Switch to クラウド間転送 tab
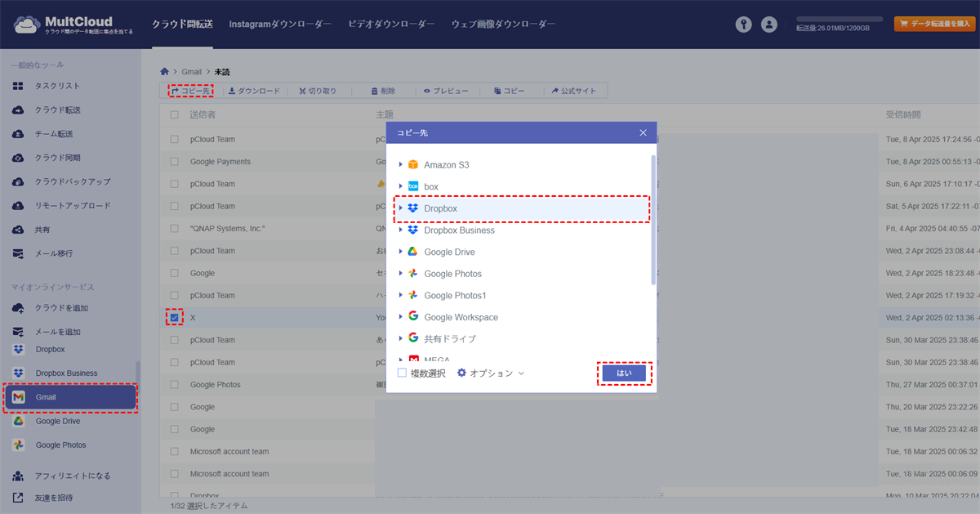The width and height of the screenshot is (980, 514). (182, 25)
